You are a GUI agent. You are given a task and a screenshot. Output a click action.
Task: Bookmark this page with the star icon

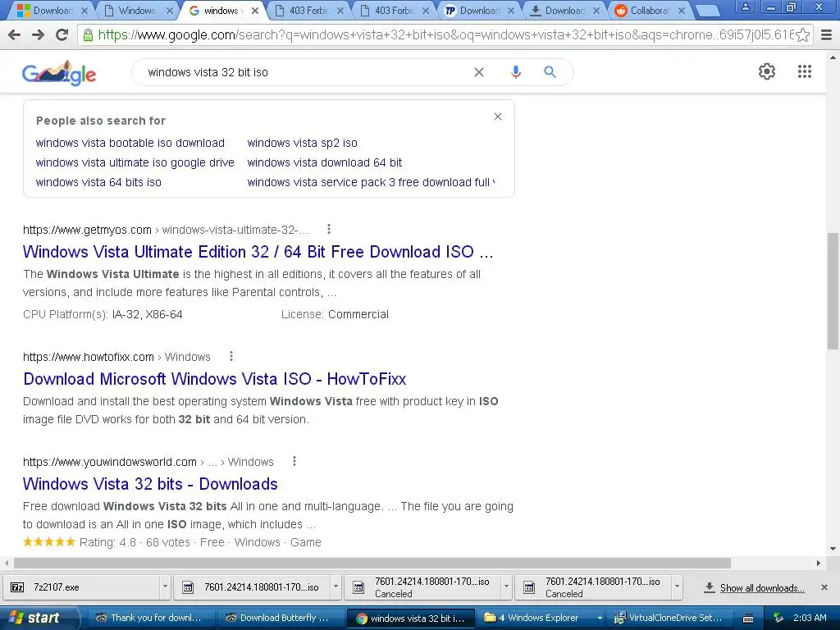coord(802,35)
